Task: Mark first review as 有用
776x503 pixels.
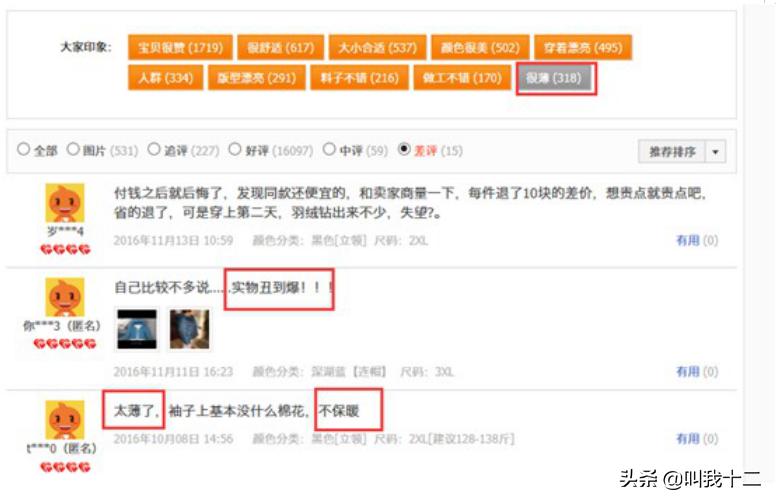Action: [x=697, y=241]
